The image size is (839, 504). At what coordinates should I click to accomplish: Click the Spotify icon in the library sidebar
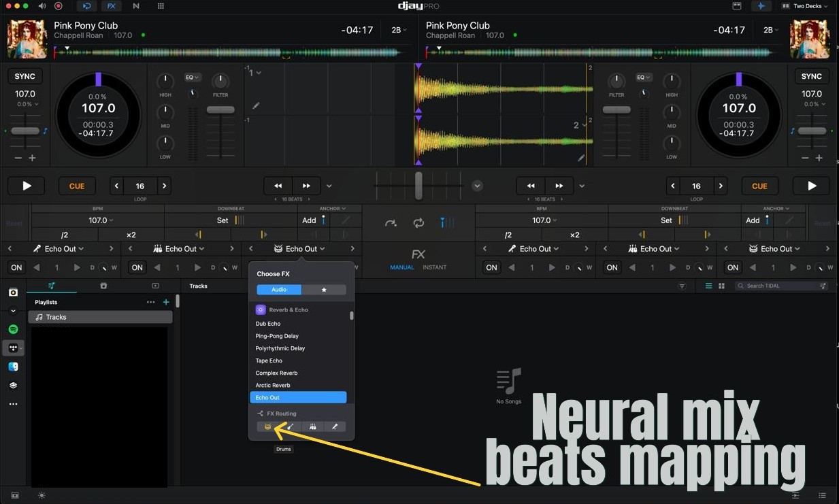point(13,329)
